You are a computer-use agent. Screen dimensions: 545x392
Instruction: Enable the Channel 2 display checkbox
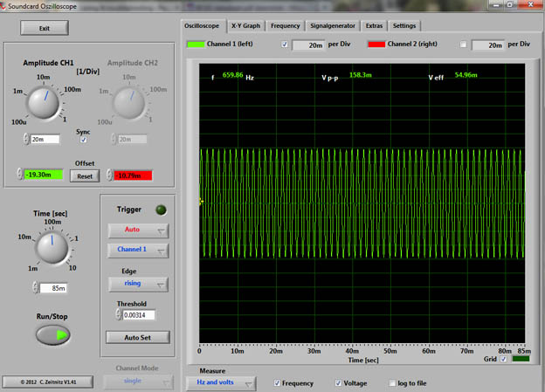(463, 44)
